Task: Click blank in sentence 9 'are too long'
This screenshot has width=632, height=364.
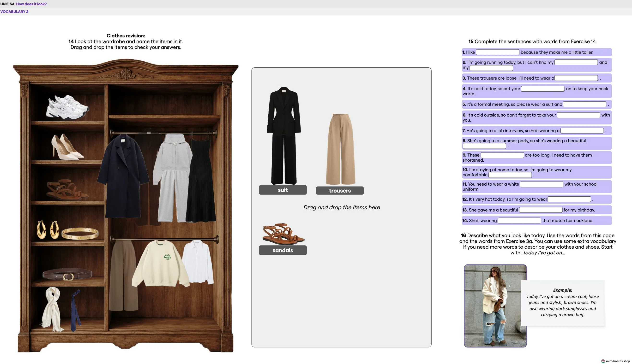Action: pos(502,155)
